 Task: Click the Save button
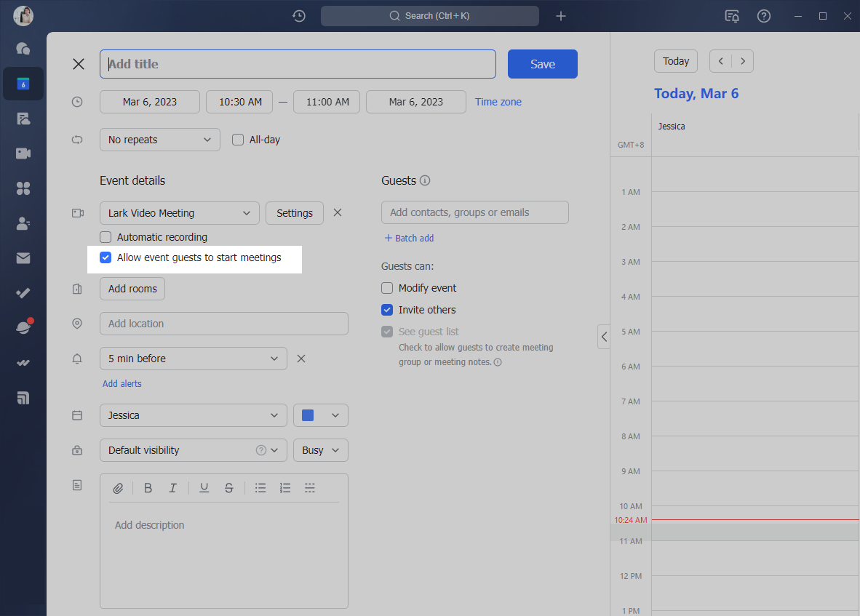click(542, 64)
